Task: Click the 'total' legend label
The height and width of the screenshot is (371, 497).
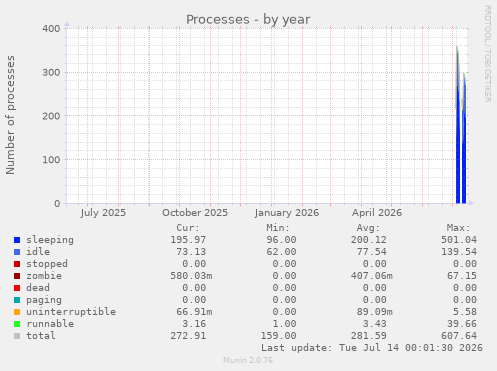Action: (x=41, y=336)
